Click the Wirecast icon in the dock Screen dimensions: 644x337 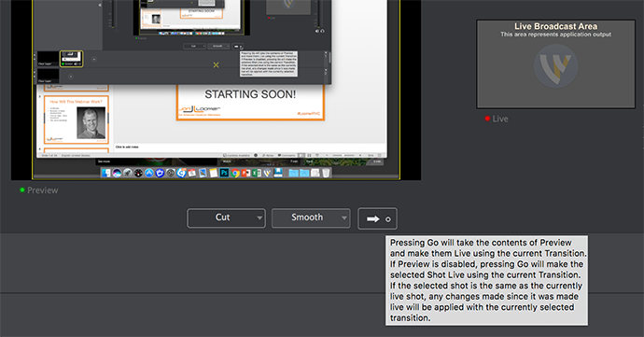point(267,173)
